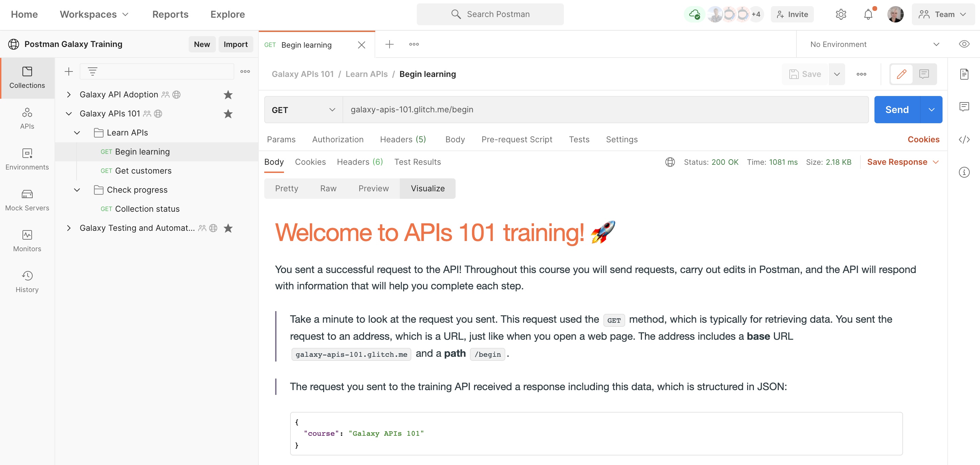The width and height of the screenshot is (980, 465).
Task: Unstar the Galaxy Testing and Automation collection
Action: pyautogui.click(x=228, y=228)
